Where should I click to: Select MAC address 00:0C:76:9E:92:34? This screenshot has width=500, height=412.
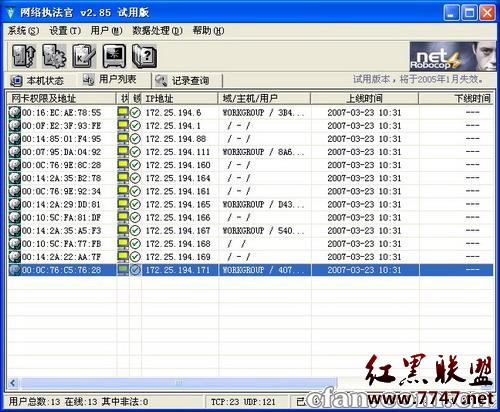point(61,191)
